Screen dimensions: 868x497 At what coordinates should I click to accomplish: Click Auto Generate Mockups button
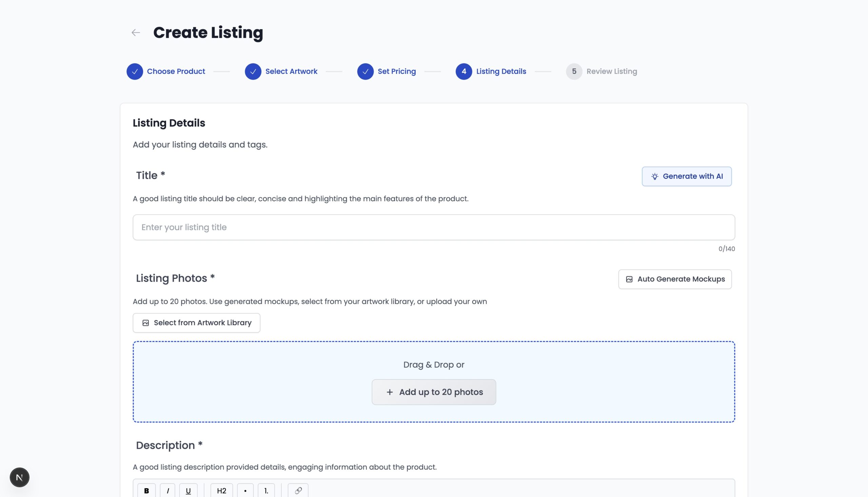(675, 279)
